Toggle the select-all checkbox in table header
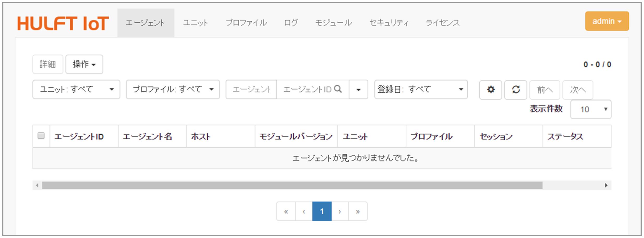This screenshot has height=238, width=644. 41,136
